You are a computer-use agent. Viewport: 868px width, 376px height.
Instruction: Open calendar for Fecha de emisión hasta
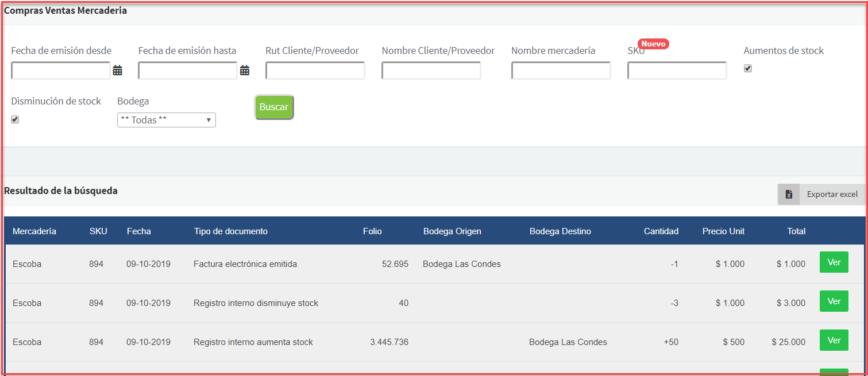pyautogui.click(x=245, y=71)
